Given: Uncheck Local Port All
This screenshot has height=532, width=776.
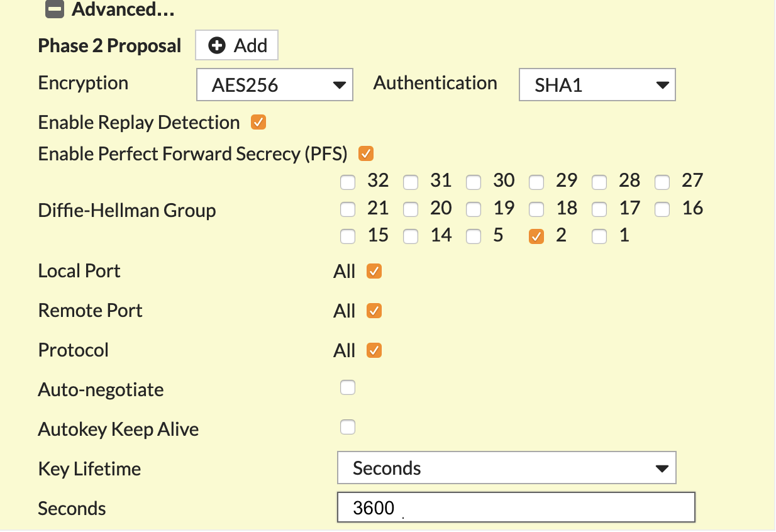Looking at the screenshot, I should (x=374, y=270).
